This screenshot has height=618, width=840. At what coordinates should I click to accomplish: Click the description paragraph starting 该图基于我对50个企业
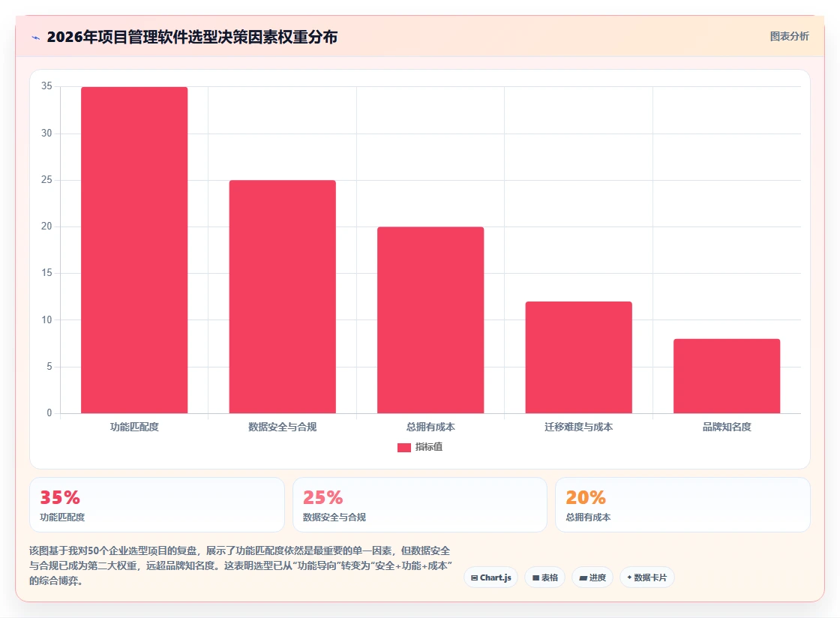[241, 565]
